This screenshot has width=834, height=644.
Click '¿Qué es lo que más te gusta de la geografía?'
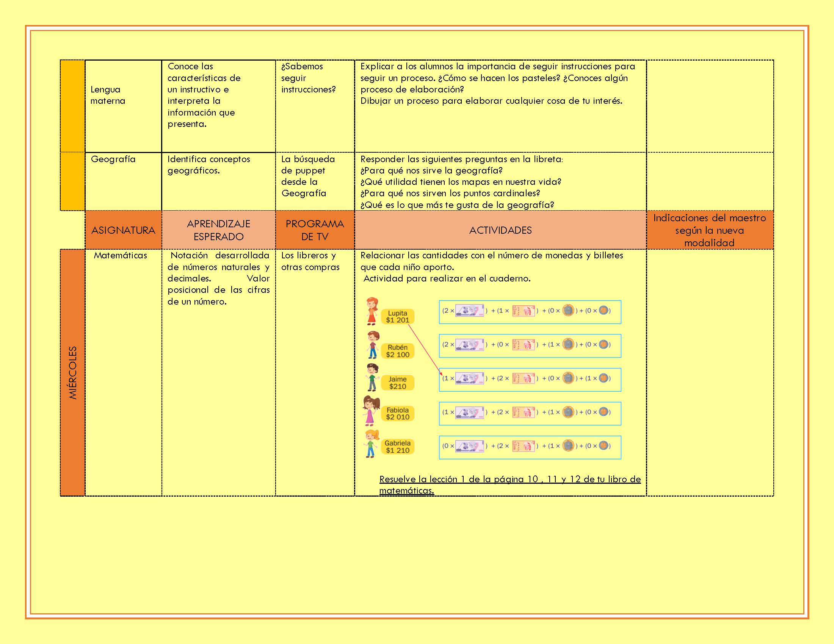(457, 205)
